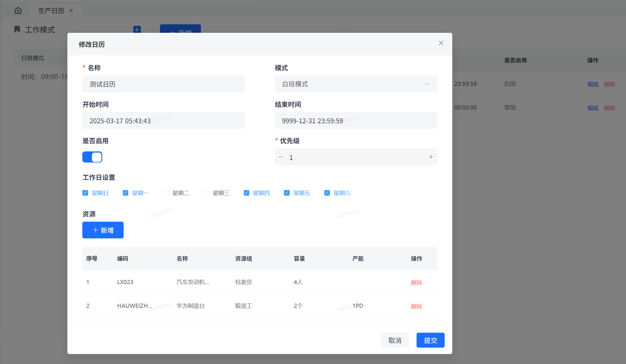Decrease priority with the minus icon
The image size is (626, 364).
(x=281, y=157)
